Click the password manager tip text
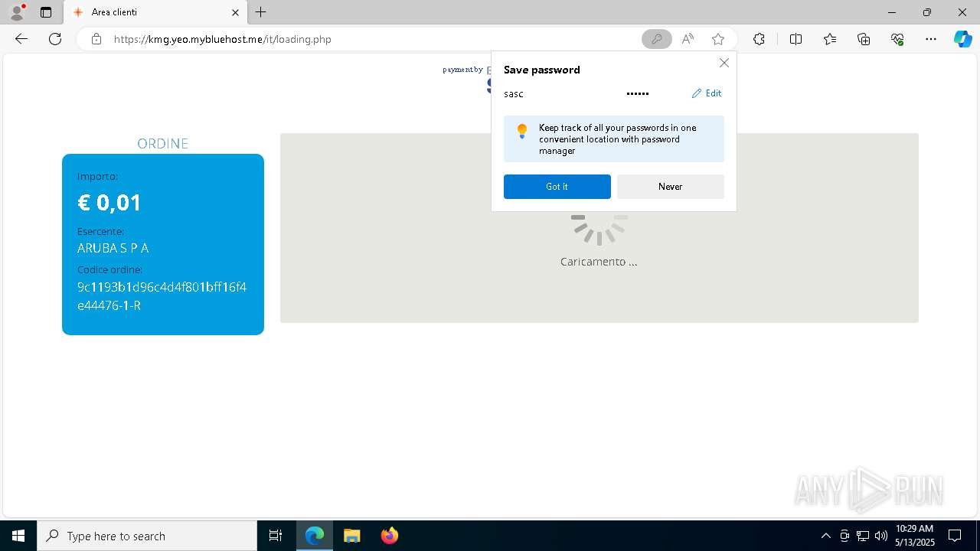The height and width of the screenshot is (551, 980). coord(617,139)
